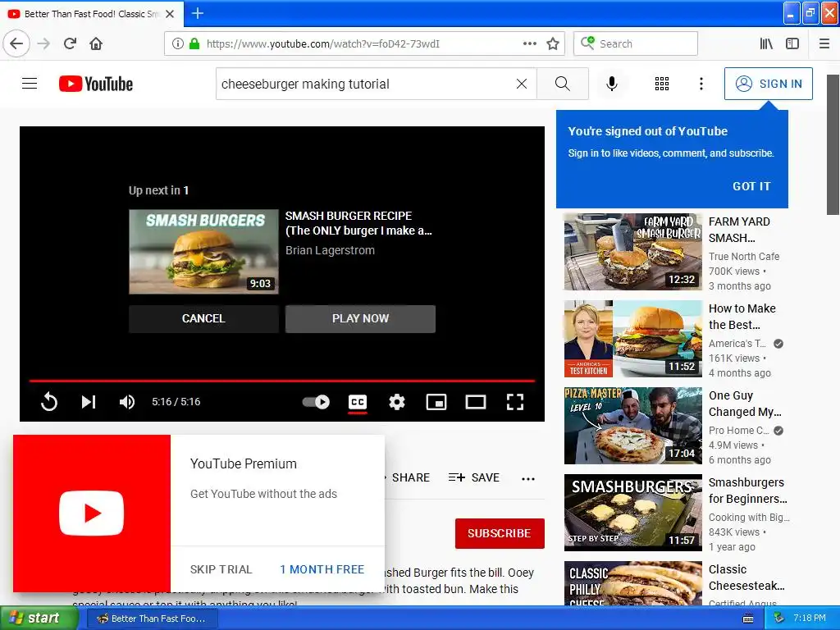Screen dimensions: 840x630
Task: Show the browser sidebars
Action: [792, 44]
